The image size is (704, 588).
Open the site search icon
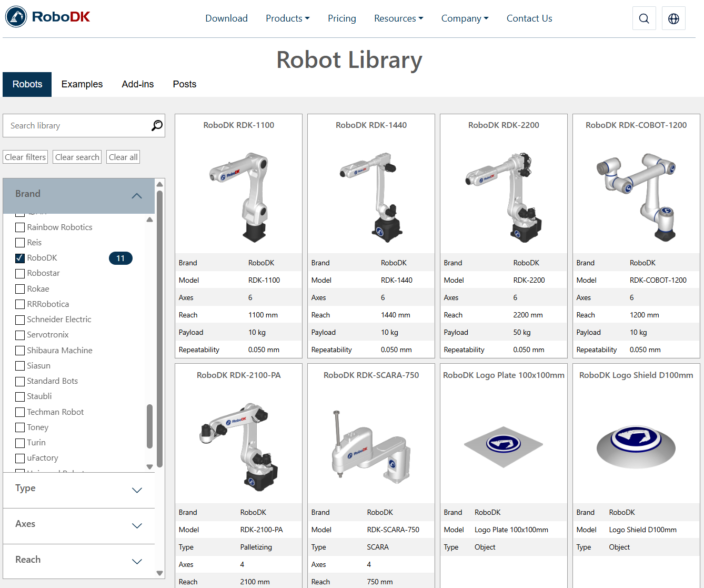644,18
